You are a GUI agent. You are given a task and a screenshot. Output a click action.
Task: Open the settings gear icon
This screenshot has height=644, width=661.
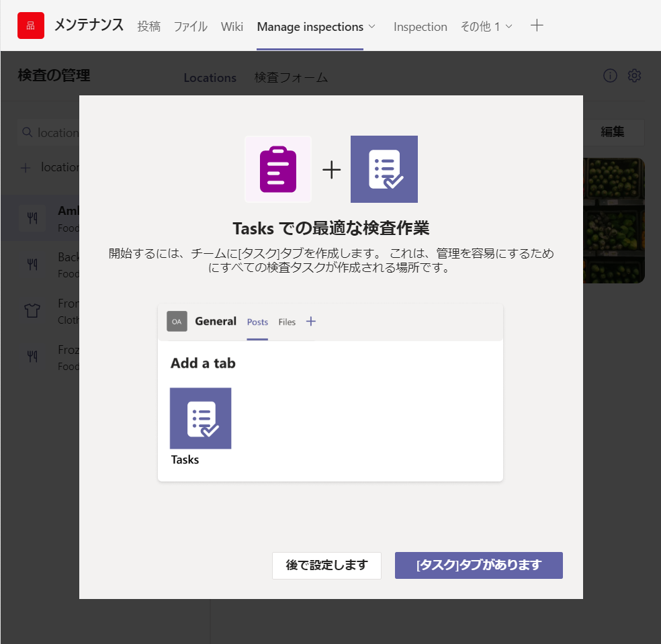click(634, 75)
